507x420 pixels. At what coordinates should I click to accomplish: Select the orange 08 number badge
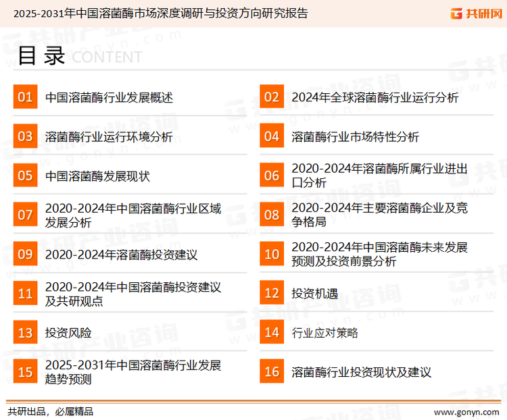[272, 215]
